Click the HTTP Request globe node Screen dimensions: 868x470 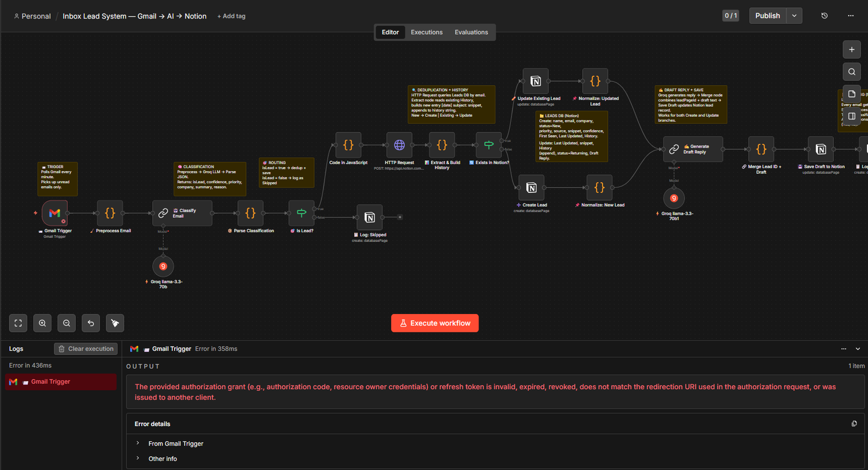(399, 145)
